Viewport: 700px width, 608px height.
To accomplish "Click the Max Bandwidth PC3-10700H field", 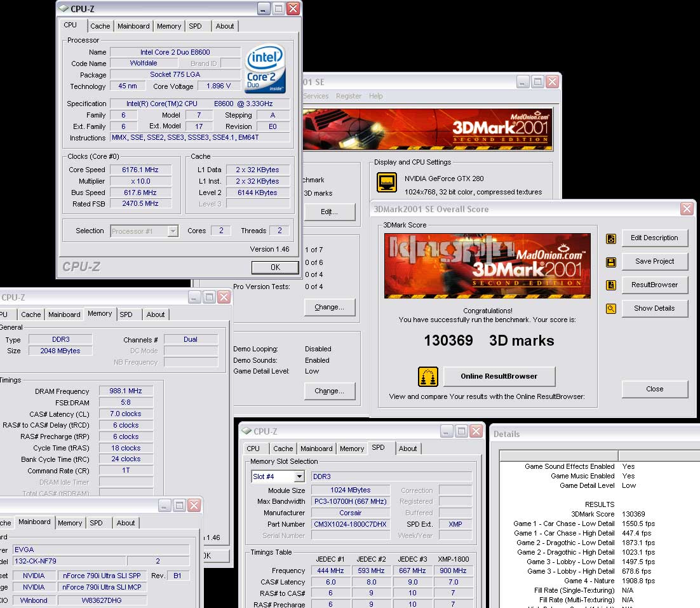I will tap(351, 501).
